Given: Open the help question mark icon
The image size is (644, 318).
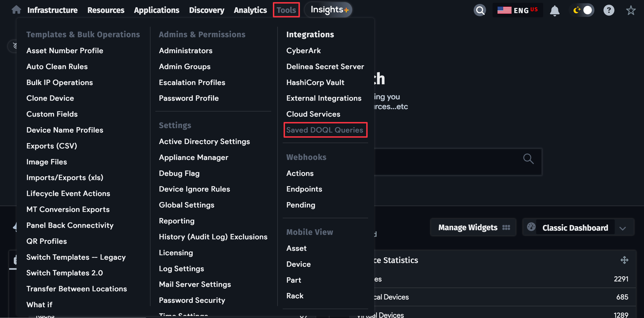Looking at the screenshot, I should (x=608, y=10).
